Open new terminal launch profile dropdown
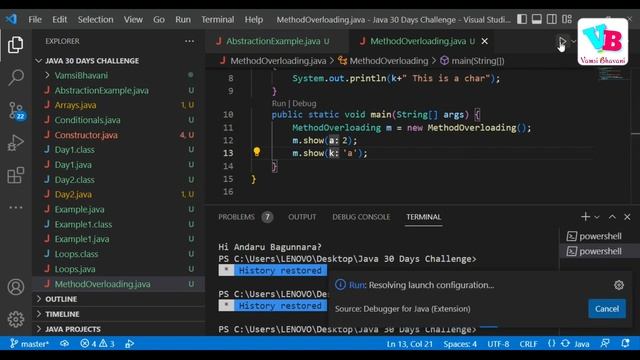The image size is (640, 360). point(597,217)
